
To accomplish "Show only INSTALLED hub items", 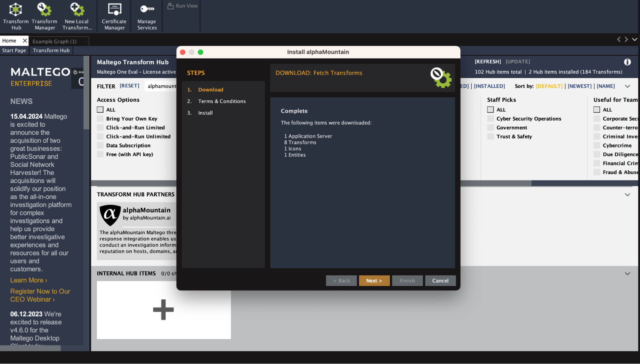I will click(489, 86).
